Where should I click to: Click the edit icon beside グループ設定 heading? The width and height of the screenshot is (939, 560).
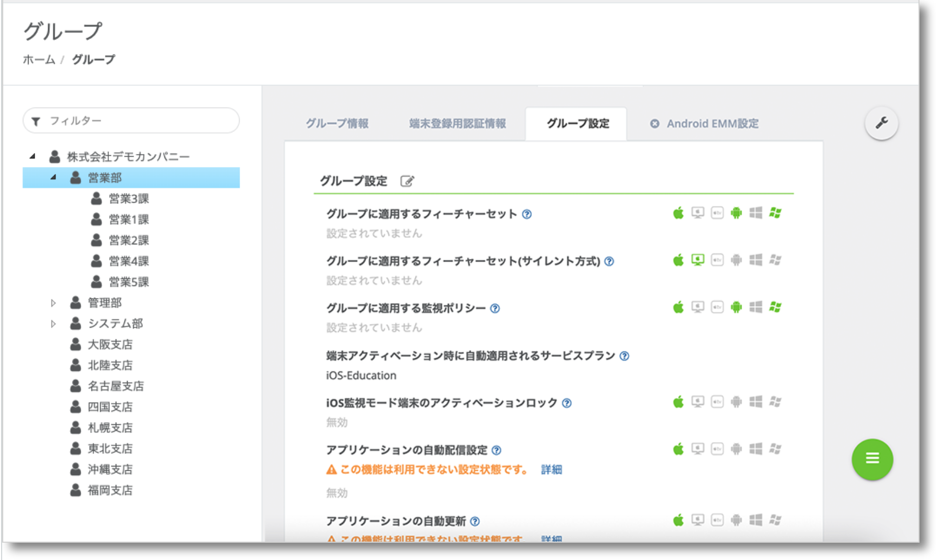pyautogui.click(x=407, y=181)
